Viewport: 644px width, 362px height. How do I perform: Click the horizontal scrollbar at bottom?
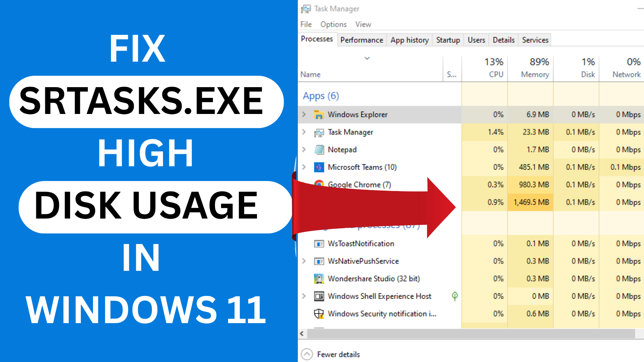pos(470,334)
